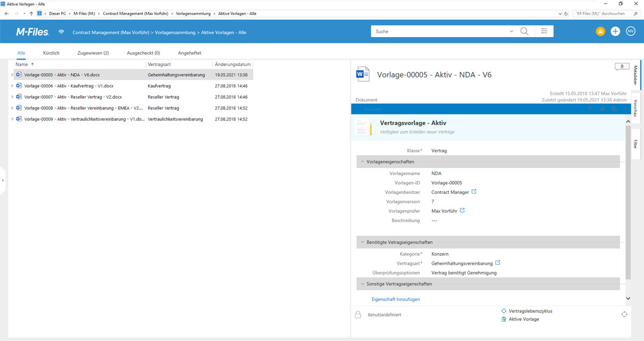Collapse the Sonstige Vertragseigenschaften section
This screenshot has height=341, width=644.
[x=362, y=284]
